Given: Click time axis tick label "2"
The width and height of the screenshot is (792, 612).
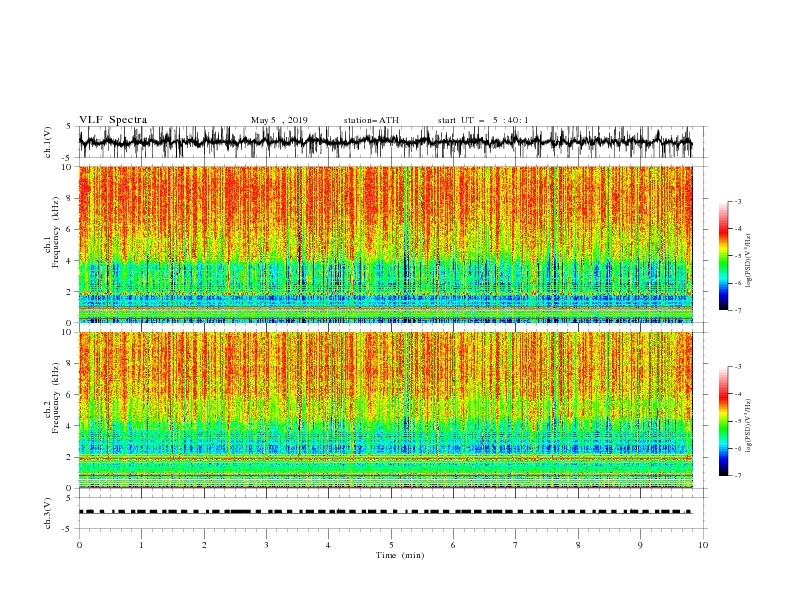Looking at the screenshot, I should coord(204,545).
